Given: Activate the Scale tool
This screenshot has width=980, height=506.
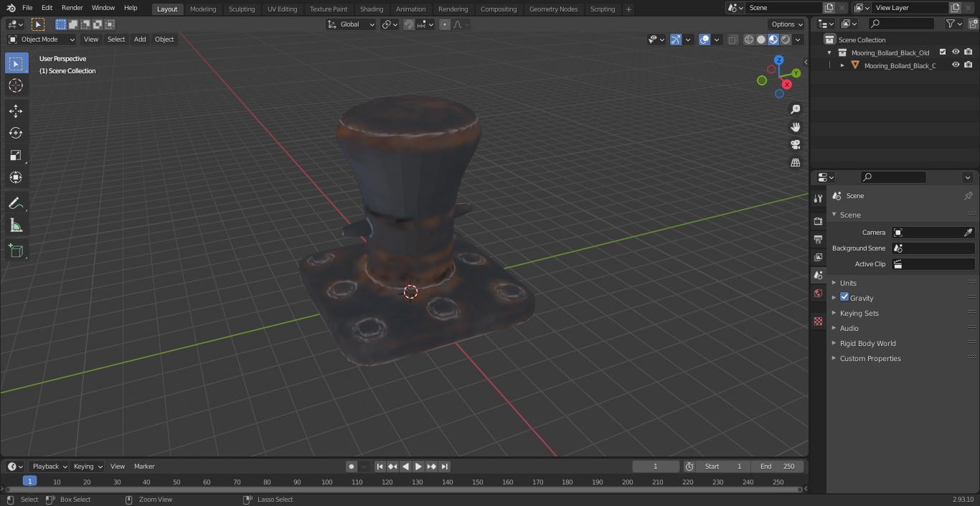Looking at the screenshot, I should [x=16, y=155].
